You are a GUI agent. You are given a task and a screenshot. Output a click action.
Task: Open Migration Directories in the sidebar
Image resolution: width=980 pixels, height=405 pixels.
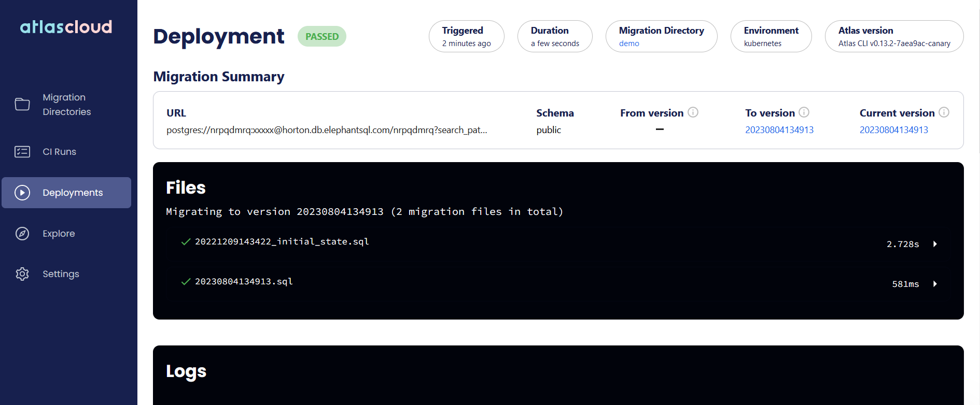[x=66, y=105]
